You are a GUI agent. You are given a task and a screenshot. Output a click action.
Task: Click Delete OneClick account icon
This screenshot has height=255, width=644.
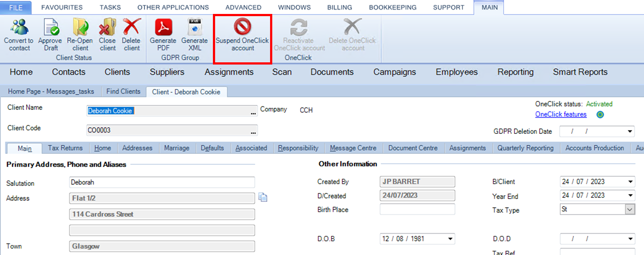353,27
